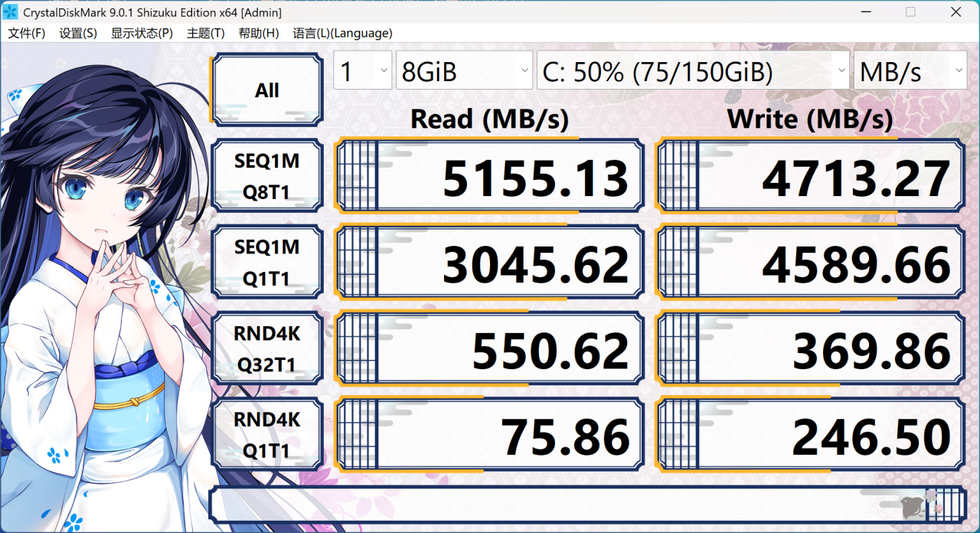
Task: Expand the unit dropdown showing MB/s
Action: coord(910,71)
